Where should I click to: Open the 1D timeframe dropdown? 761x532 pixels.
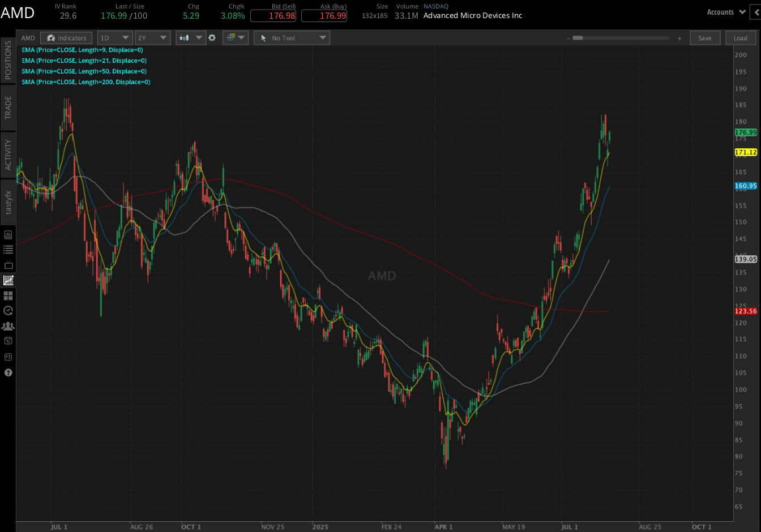click(114, 38)
